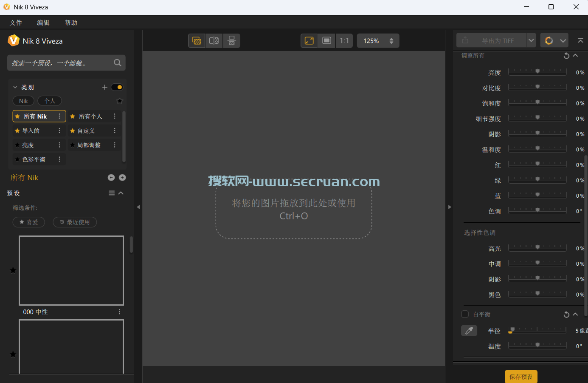
Task: Adjust the 饱和度 slider
Action: point(537,103)
